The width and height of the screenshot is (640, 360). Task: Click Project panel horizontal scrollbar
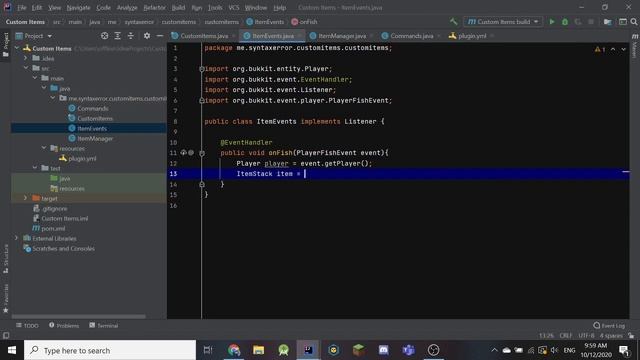78,316
